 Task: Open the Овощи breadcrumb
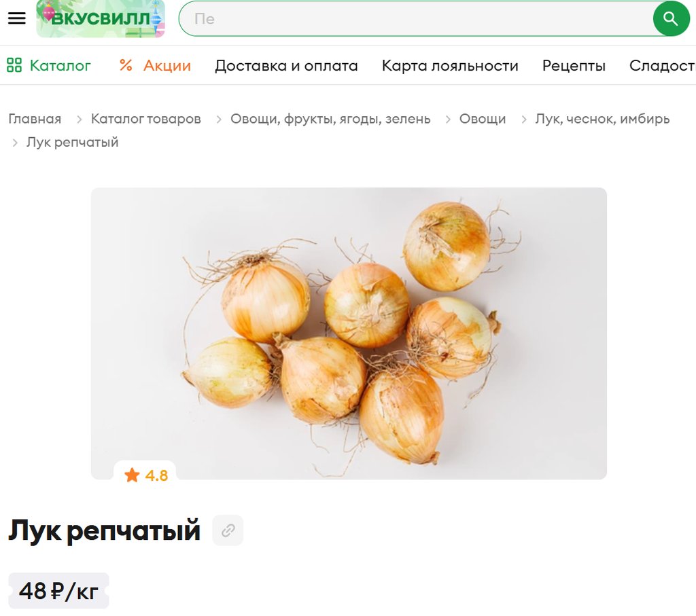click(x=483, y=119)
